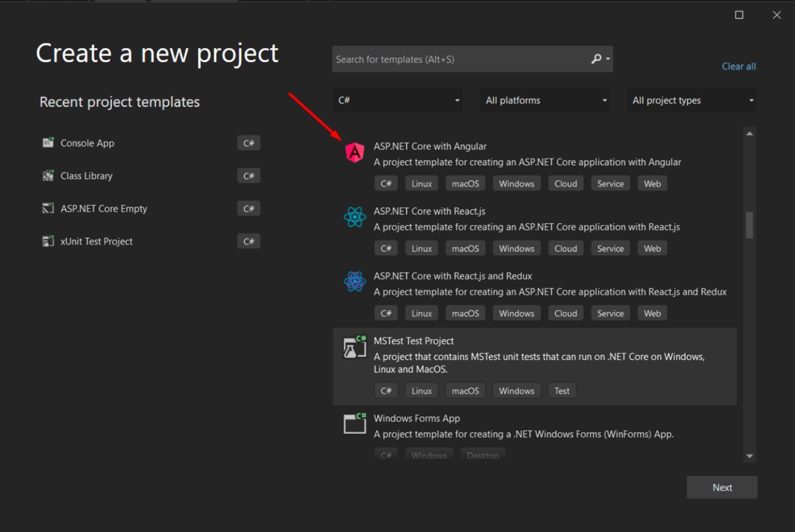Click the Angular shield icon
The height and width of the screenshot is (532, 795).
(355, 153)
